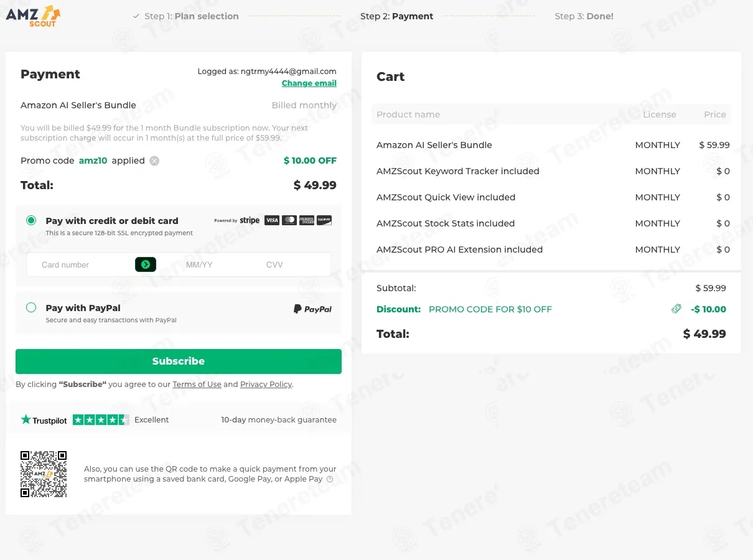Click the AMZScout logo
The width and height of the screenshot is (753, 560).
[x=33, y=16]
